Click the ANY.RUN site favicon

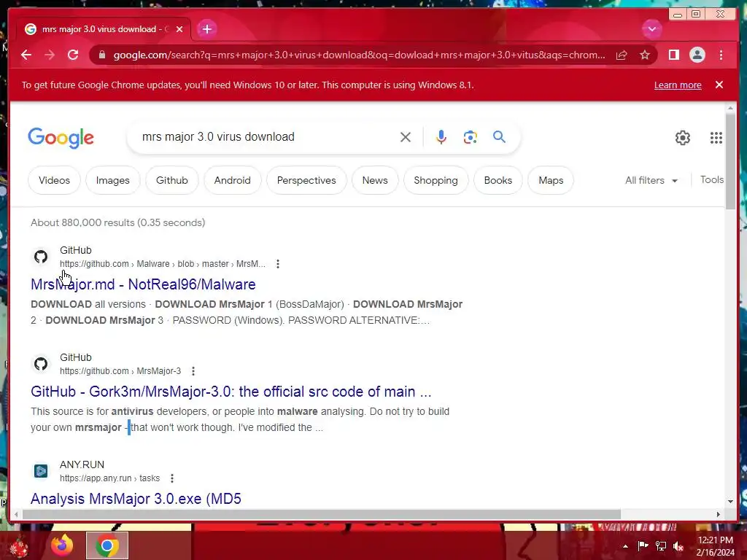[41, 471]
